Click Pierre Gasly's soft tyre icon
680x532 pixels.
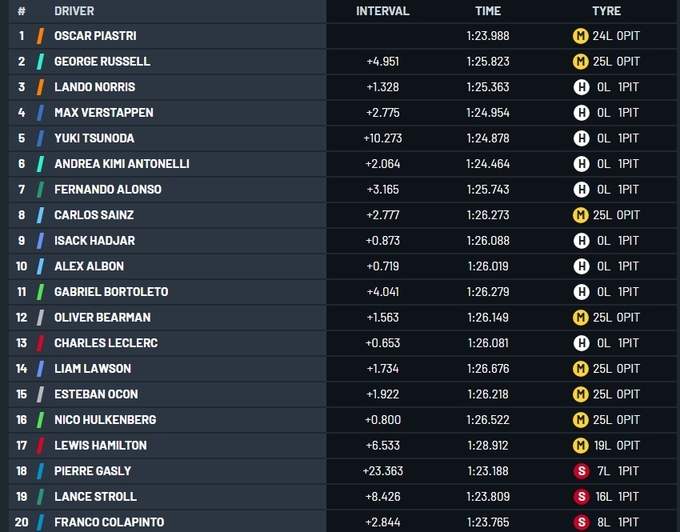tap(579, 471)
